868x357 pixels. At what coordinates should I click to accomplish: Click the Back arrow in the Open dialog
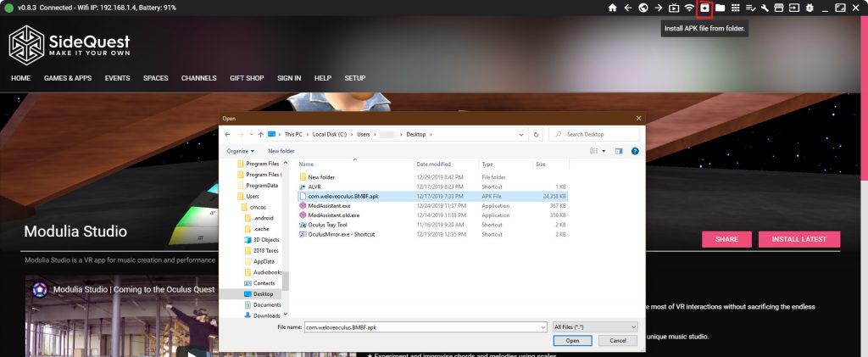(227, 135)
